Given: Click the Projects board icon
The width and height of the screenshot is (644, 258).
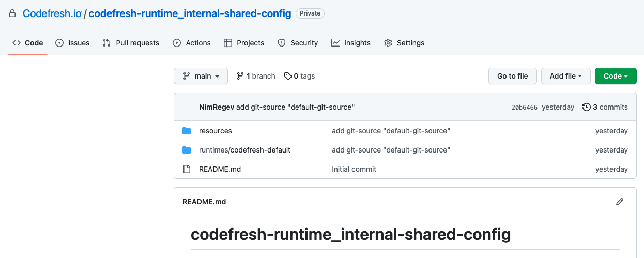Looking at the screenshot, I should pos(228,43).
